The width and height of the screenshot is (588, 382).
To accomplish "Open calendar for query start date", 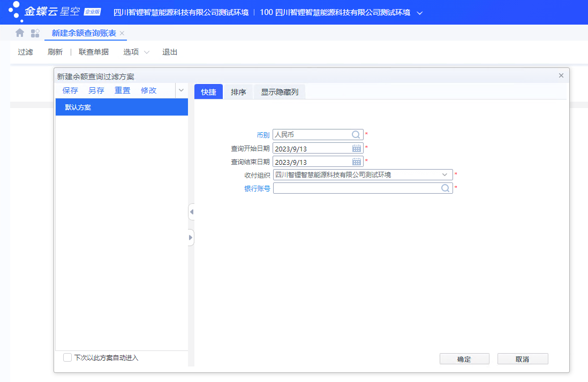I will (x=357, y=148).
